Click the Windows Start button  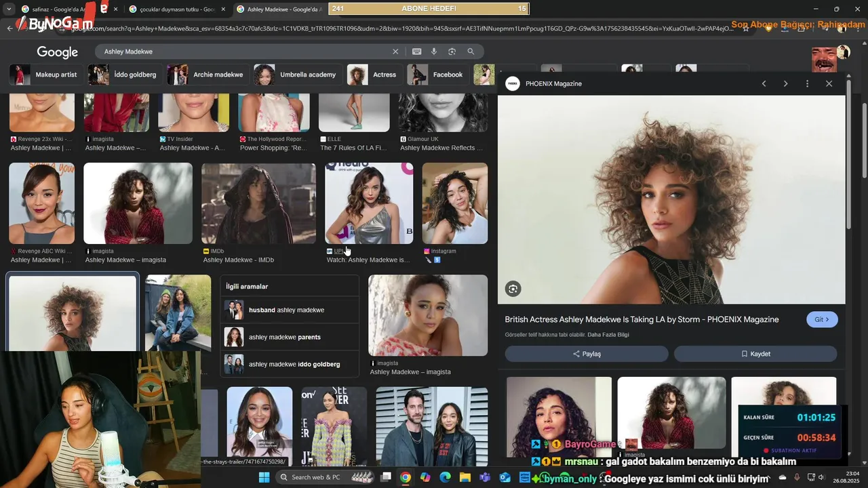coord(264,477)
